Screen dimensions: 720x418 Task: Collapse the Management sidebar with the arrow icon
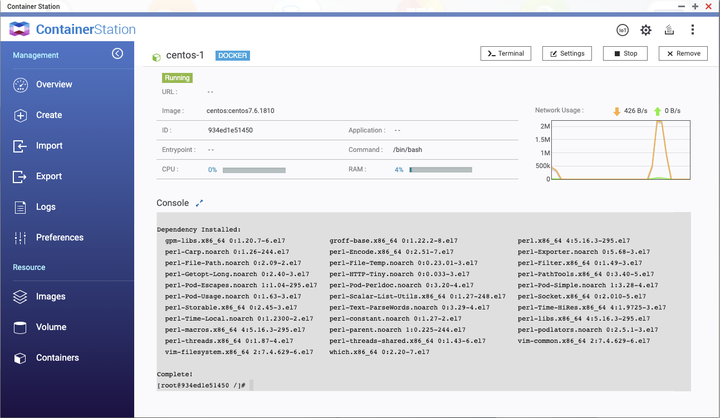click(118, 54)
